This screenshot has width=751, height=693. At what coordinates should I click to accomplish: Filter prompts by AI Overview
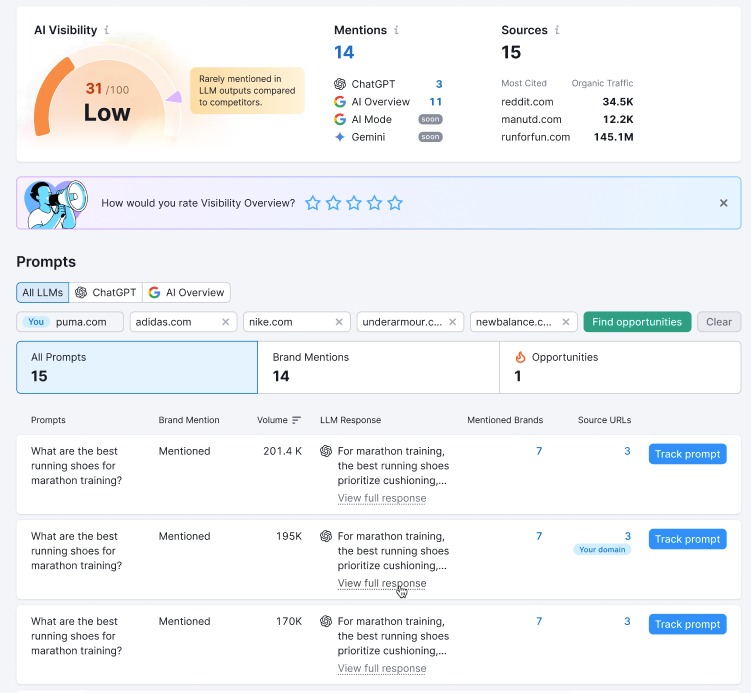click(187, 293)
